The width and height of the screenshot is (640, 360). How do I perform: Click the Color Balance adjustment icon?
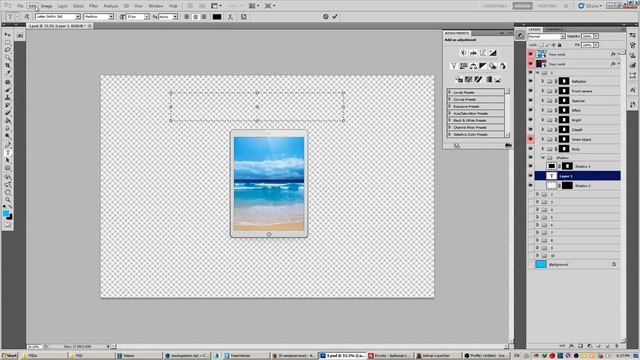click(473, 66)
